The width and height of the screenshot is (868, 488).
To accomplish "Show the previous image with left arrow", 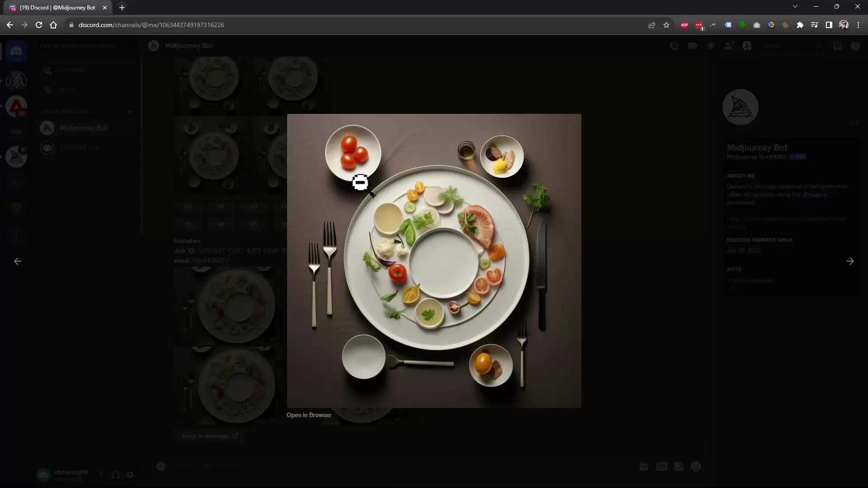I will (18, 261).
